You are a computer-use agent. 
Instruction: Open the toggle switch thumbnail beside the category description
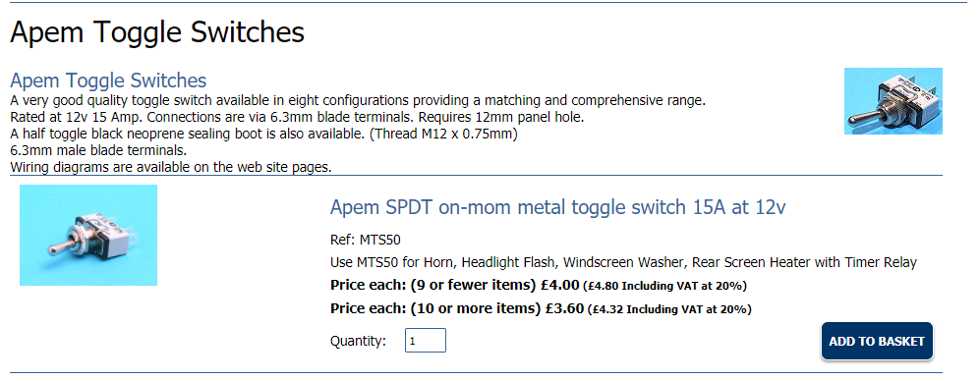pos(894,100)
